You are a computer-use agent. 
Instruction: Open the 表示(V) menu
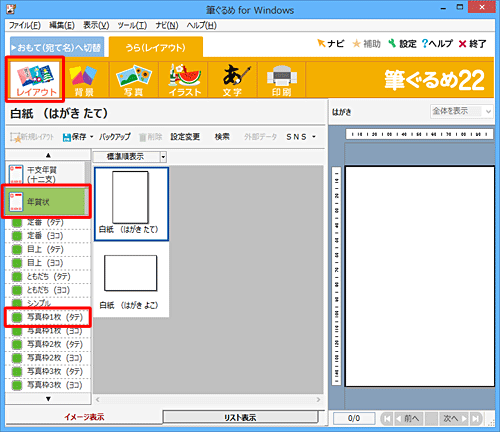[96, 25]
